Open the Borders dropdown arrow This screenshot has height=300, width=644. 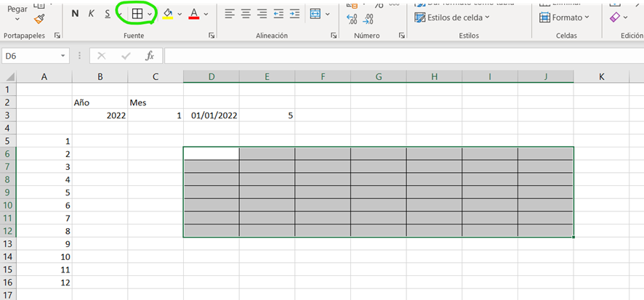click(150, 14)
